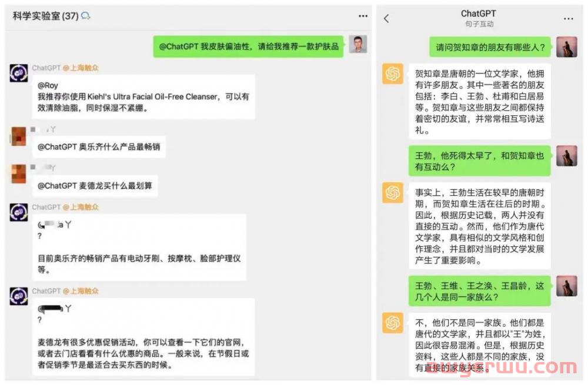Click the @上海触众 tag above the 奥乐齐 reply
This screenshot has height=385, width=588.
[x=81, y=207]
